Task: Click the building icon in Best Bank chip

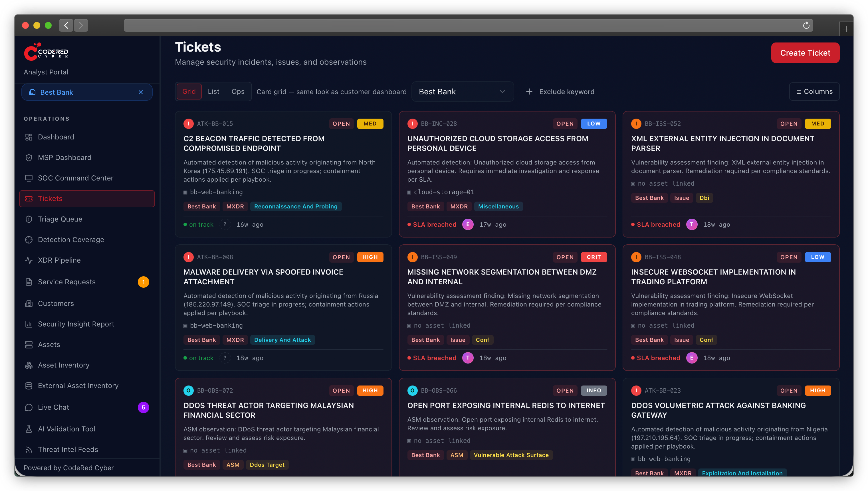Action: point(32,92)
